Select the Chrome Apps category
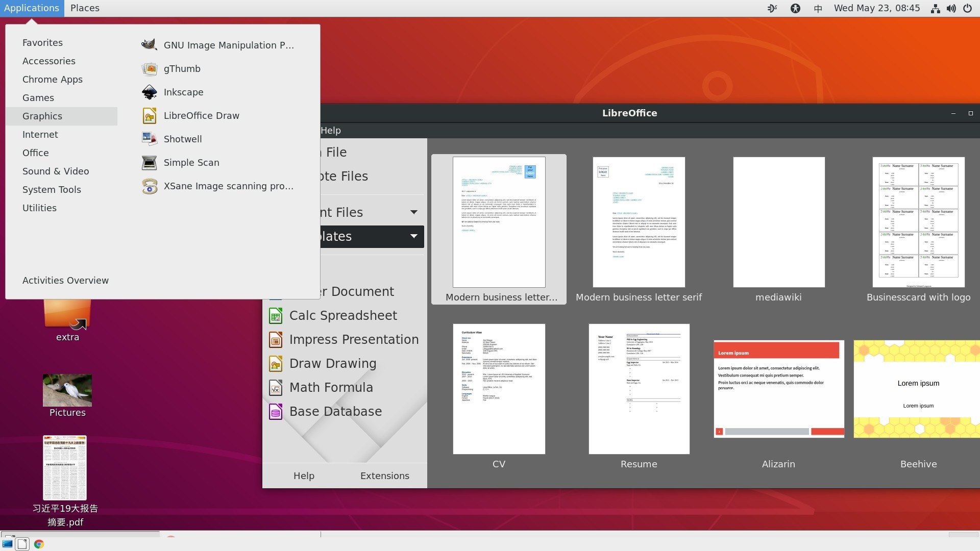The width and height of the screenshot is (980, 551). point(62,80)
